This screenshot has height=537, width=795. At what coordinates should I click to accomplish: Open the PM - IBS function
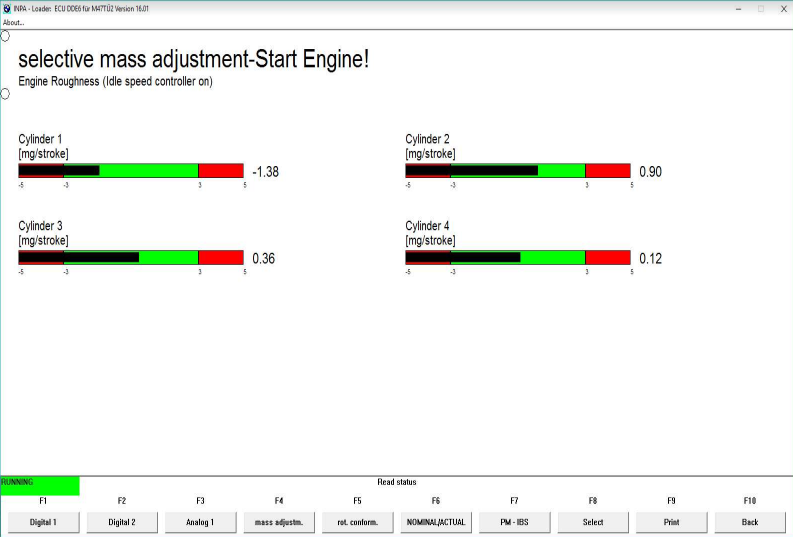point(514,522)
